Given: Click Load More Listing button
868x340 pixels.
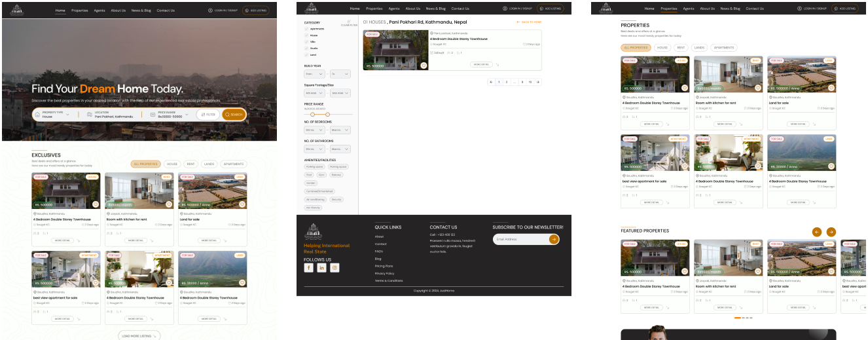Looking at the screenshot, I should coord(139,335).
